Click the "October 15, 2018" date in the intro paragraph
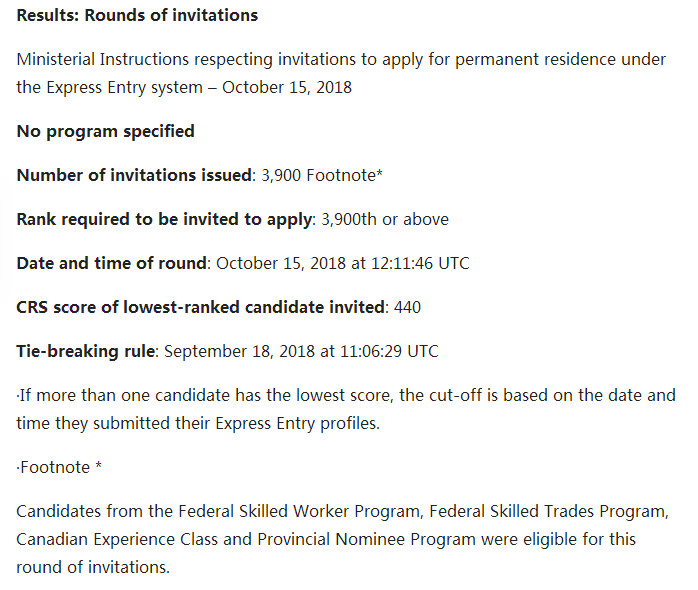 [287, 87]
